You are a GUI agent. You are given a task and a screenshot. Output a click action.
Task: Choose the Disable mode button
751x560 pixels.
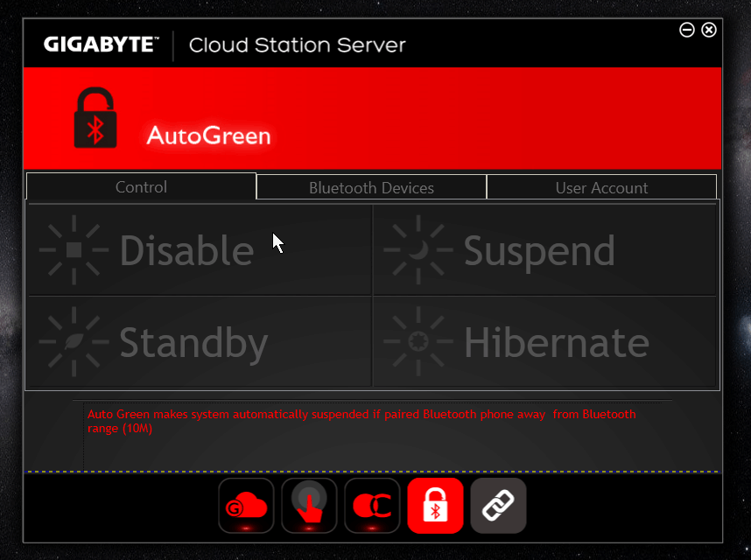200,250
